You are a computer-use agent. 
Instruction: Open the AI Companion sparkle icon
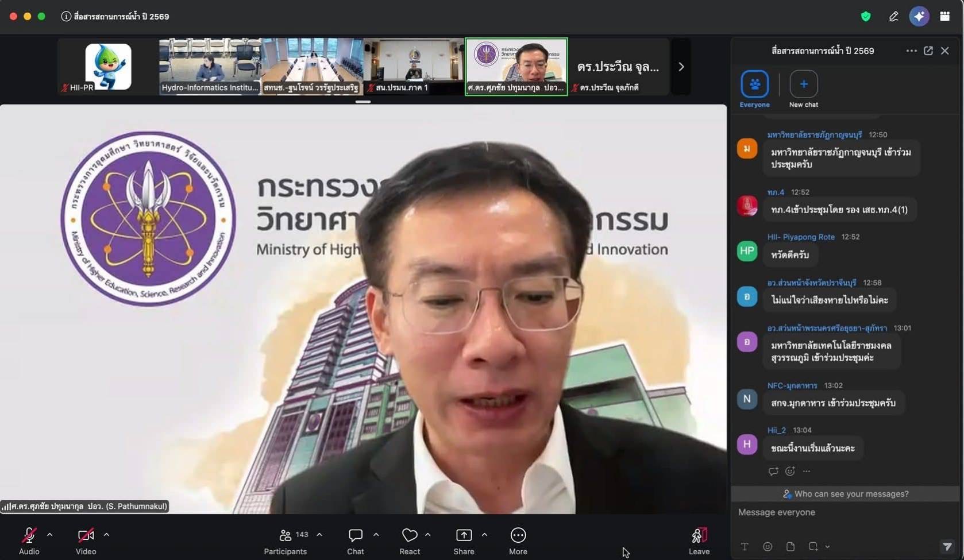pyautogui.click(x=919, y=16)
